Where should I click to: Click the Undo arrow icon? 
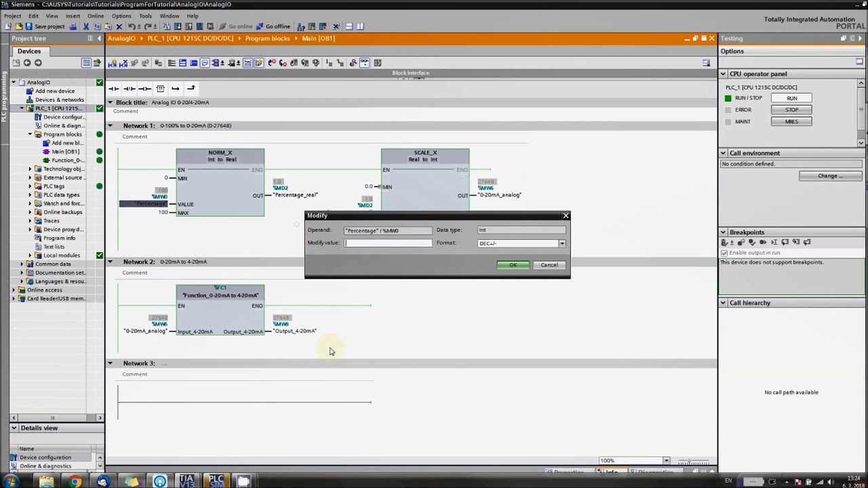[x=133, y=26]
